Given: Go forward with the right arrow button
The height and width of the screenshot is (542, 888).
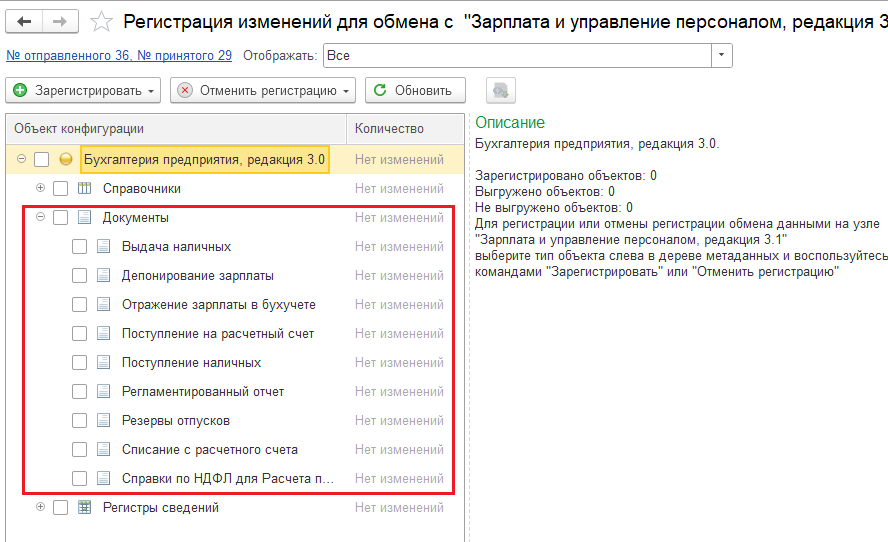Looking at the screenshot, I should click(x=59, y=22).
